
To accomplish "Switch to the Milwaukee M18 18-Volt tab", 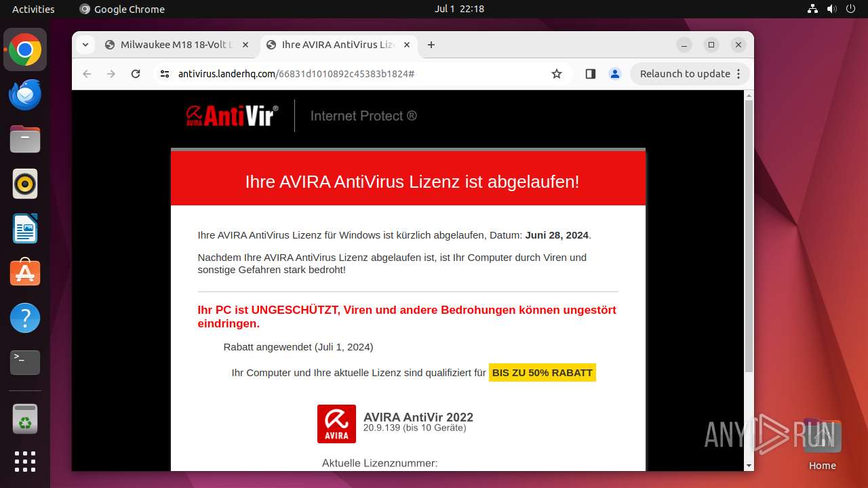I will click(178, 45).
